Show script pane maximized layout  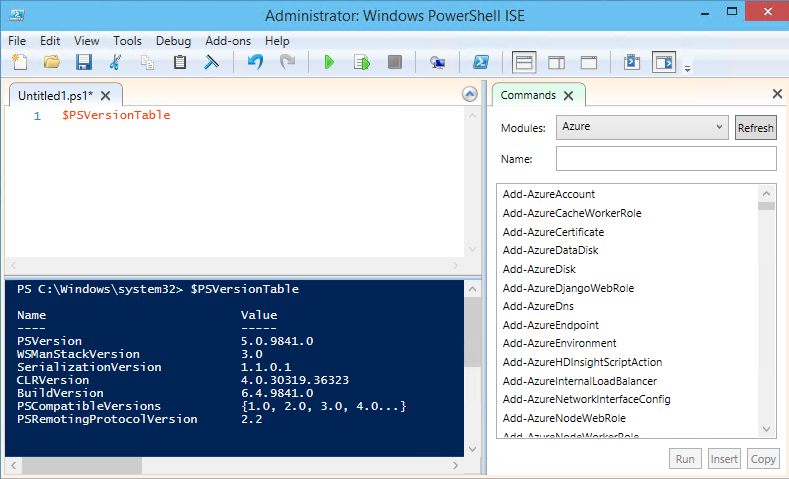pyautogui.click(x=589, y=62)
